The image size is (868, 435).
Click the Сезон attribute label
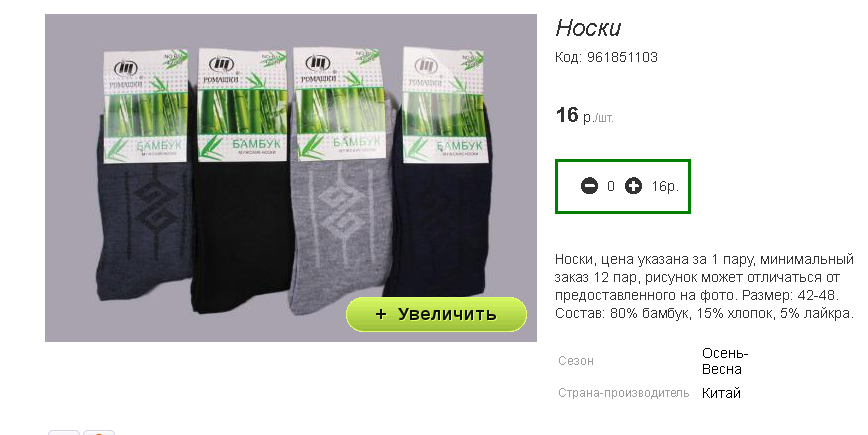[x=576, y=361]
